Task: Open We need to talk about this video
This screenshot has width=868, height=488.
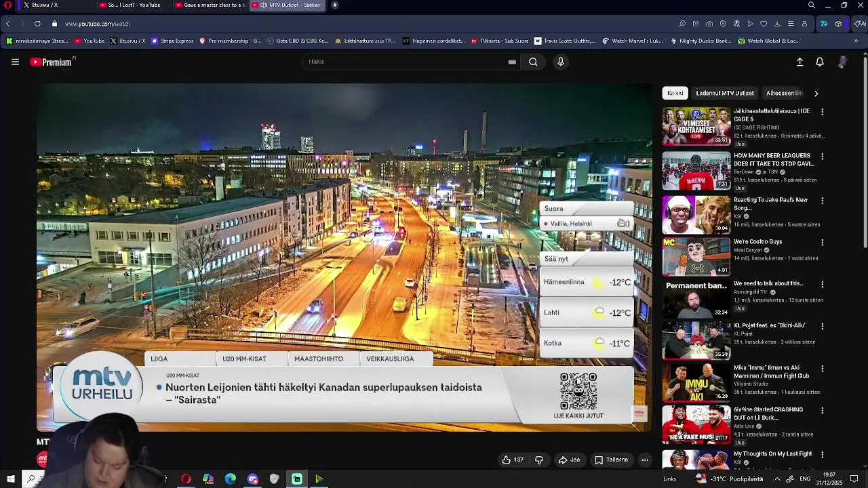Action: (x=768, y=283)
